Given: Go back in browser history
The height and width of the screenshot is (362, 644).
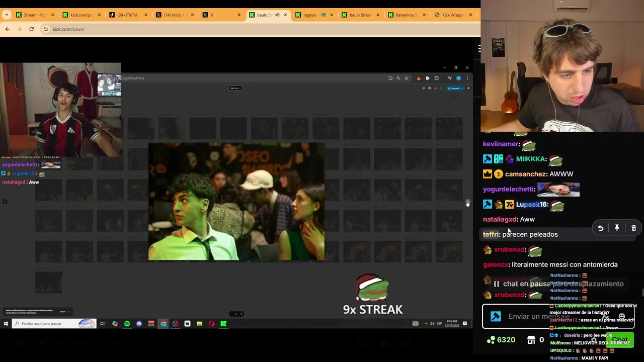Looking at the screenshot, I should coord(7,29).
